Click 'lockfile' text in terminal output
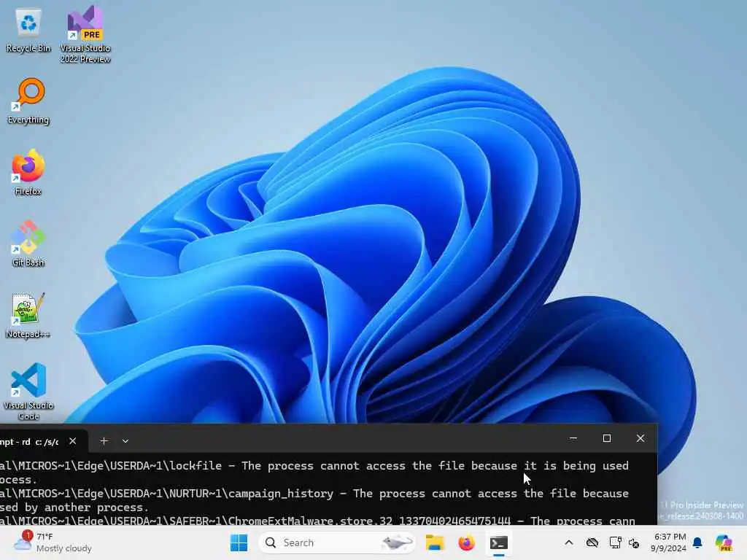 coord(196,466)
